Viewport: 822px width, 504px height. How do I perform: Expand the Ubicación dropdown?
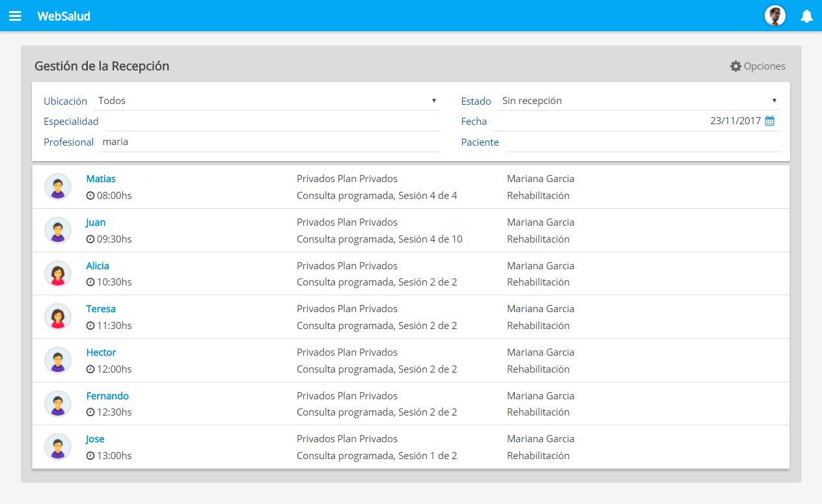pyautogui.click(x=267, y=101)
